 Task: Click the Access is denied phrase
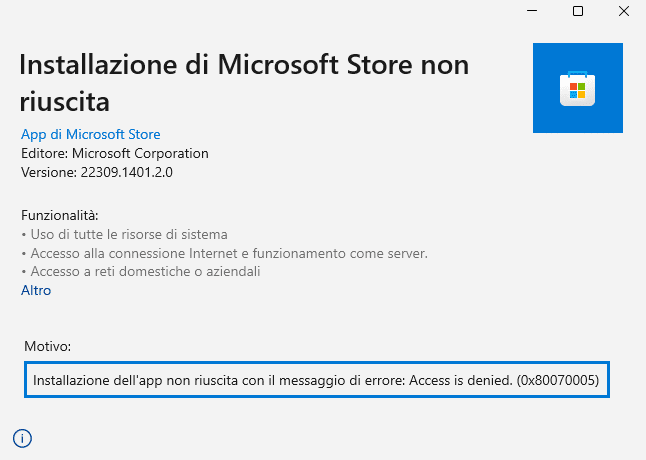(x=461, y=380)
